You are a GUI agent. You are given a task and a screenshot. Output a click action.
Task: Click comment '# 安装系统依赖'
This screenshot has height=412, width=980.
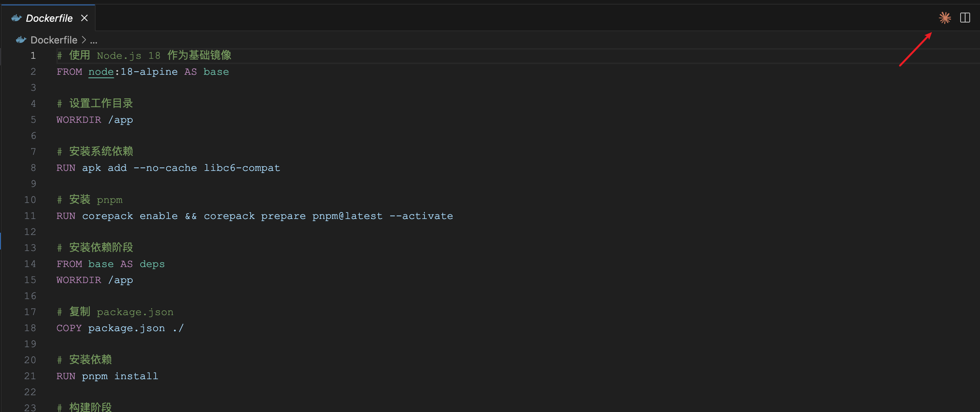95,152
